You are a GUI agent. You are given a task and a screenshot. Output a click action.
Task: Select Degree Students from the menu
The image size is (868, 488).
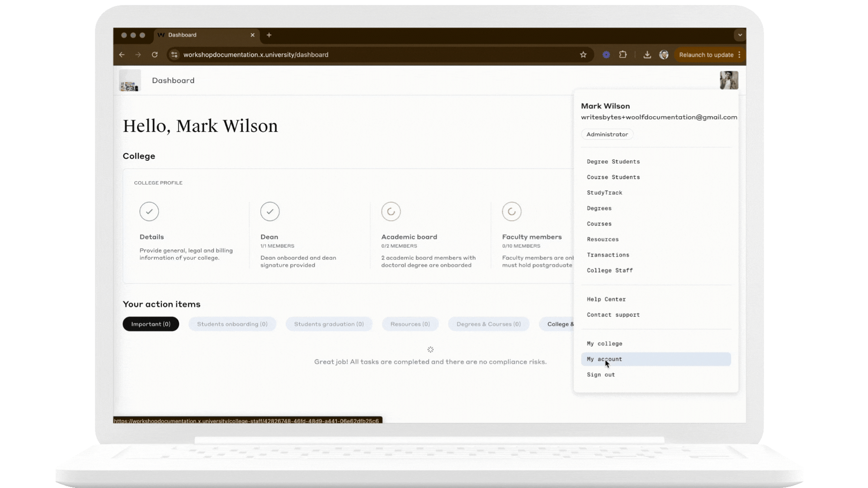tap(613, 162)
